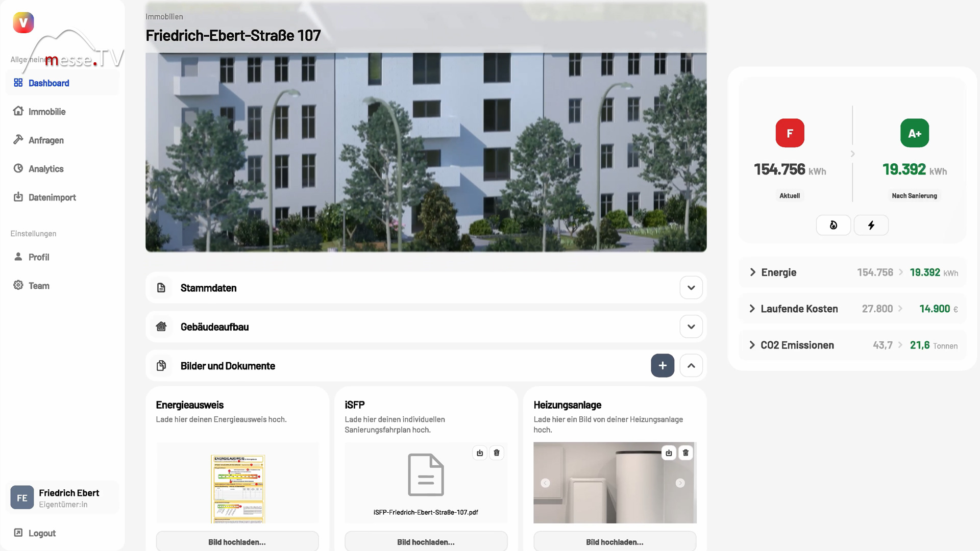Click the Datenimport sidebar icon
This screenshot has width=980, height=551.
pos(18,197)
